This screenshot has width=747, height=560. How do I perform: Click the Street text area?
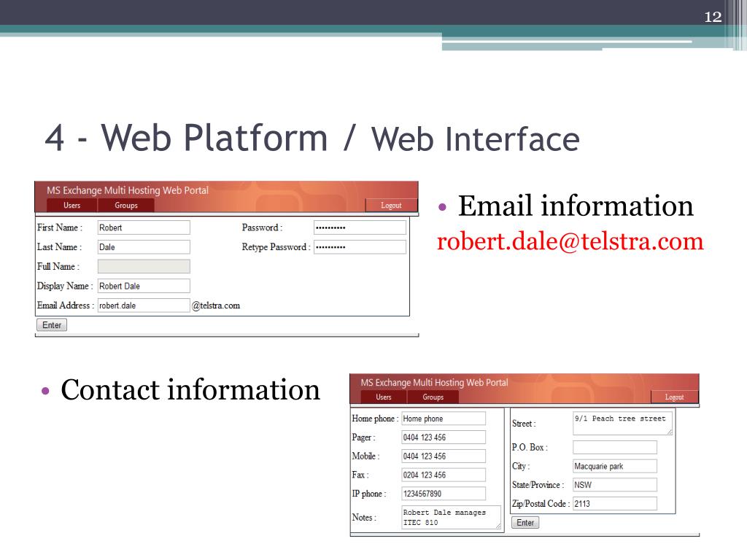pyautogui.click(x=622, y=424)
